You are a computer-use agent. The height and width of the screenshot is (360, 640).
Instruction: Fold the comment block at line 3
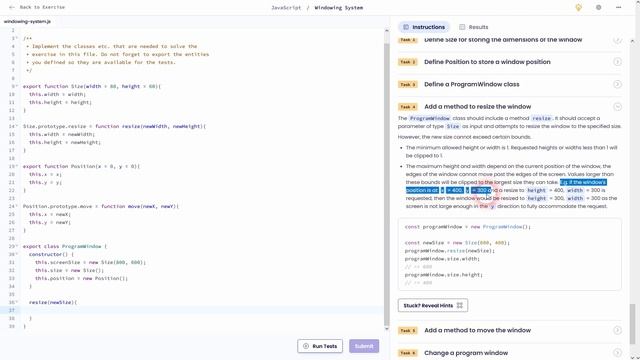pos(17,38)
